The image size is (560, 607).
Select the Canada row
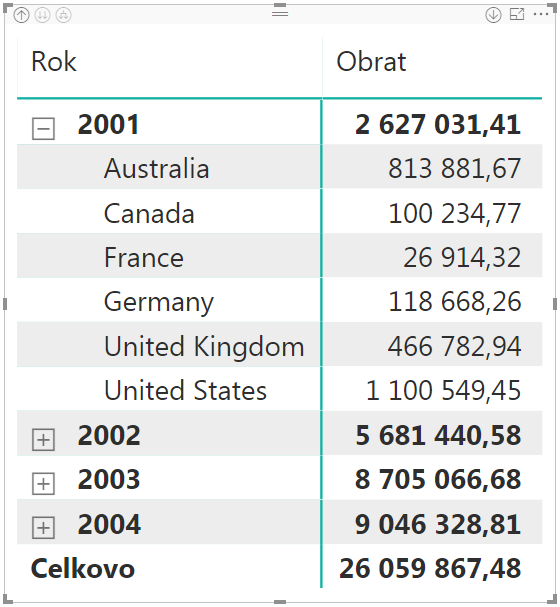pyautogui.click(x=279, y=211)
